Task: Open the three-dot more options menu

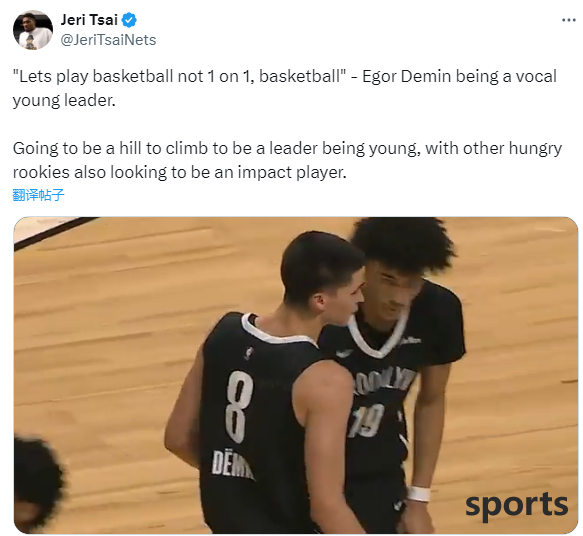Action: coord(568,20)
